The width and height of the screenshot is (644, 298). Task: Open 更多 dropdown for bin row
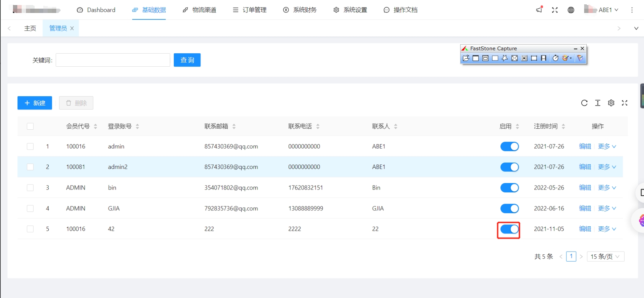(x=607, y=188)
